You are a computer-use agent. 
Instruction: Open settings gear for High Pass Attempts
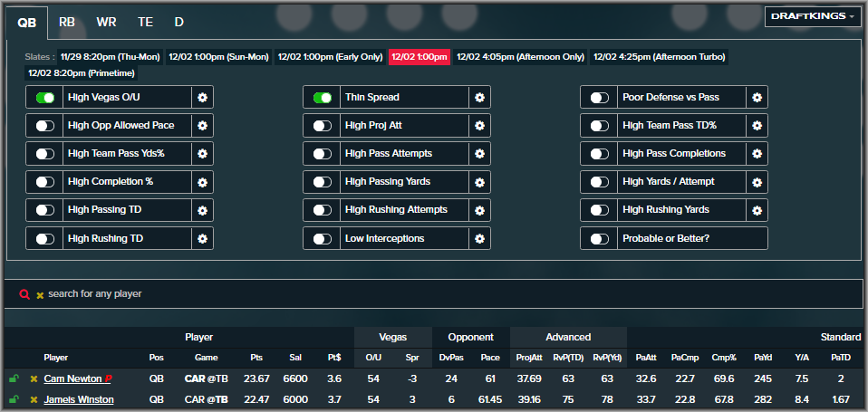click(x=480, y=154)
